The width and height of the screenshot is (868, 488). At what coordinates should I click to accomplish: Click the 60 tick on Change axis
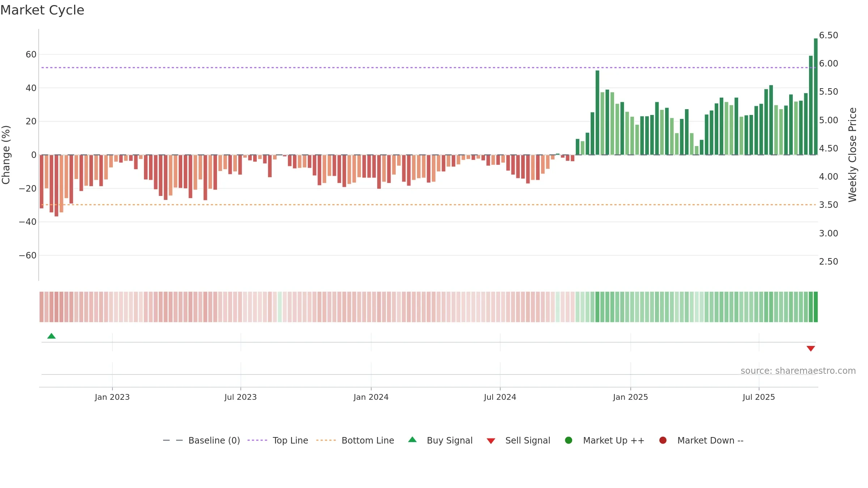click(x=31, y=54)
